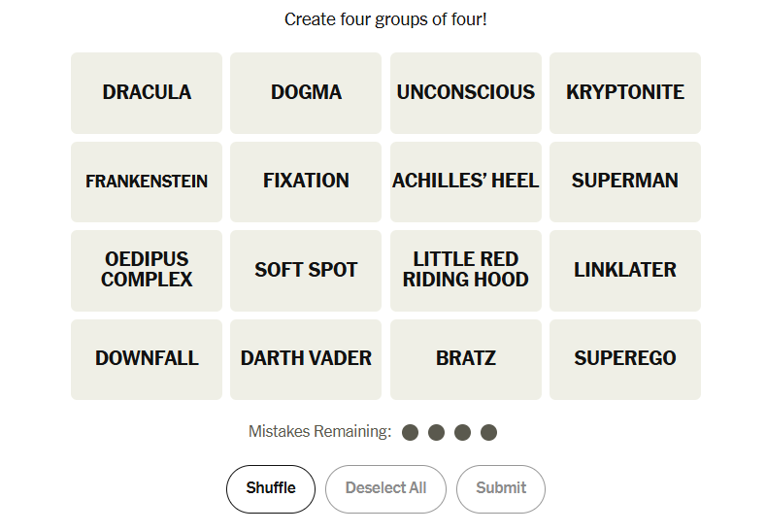Select the LINKLATER tile
Viewport: 766px width, 532px height.
[x=625, y=270]
